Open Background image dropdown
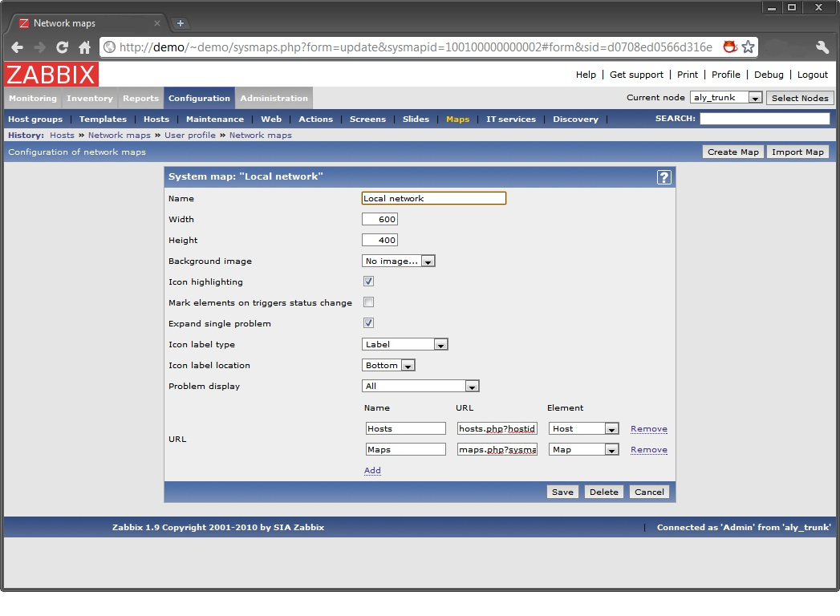The height and width of the screenshot is (616, 840). click(x=399, y=261)
